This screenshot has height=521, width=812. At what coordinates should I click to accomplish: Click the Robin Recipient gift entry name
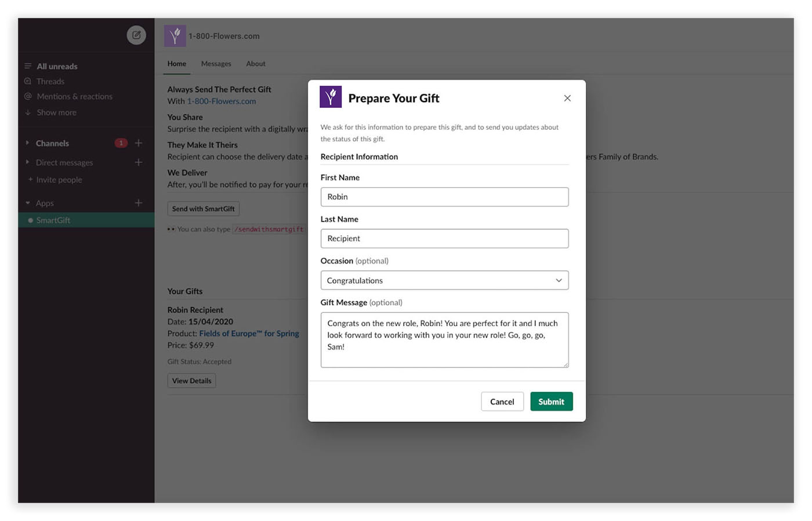[195, 310]
